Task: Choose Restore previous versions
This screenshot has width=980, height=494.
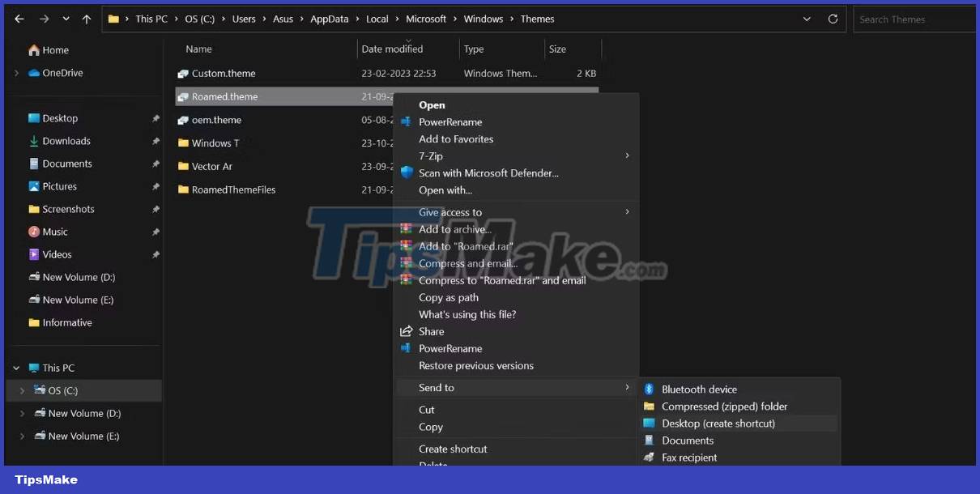Action: click(x=476, y=365)
